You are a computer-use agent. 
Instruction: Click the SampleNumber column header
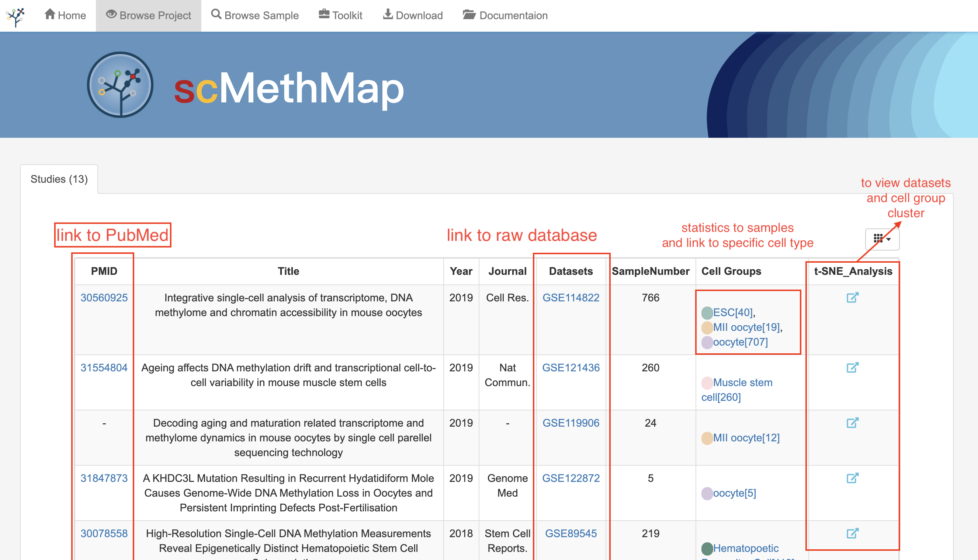pos(651,271)
